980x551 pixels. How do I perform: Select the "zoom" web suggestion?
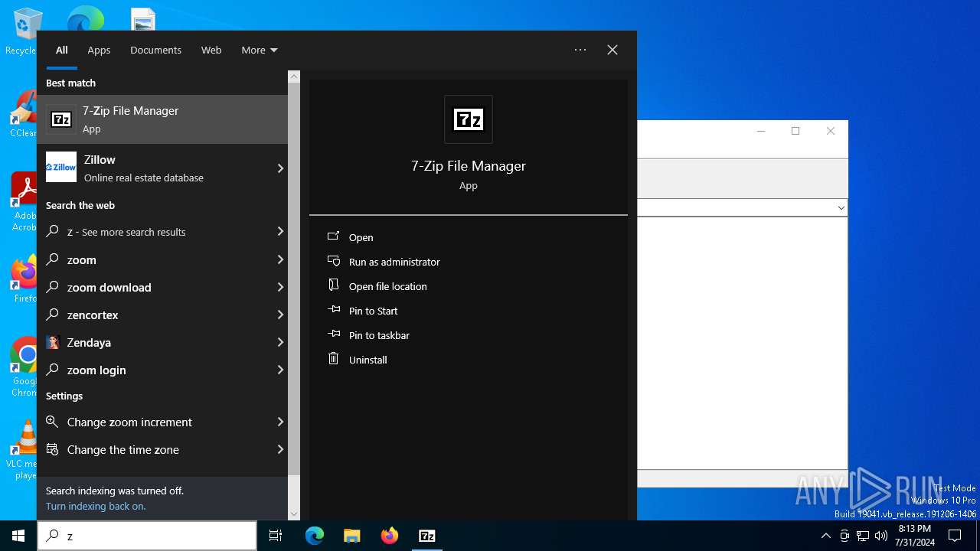pos(157,259)
